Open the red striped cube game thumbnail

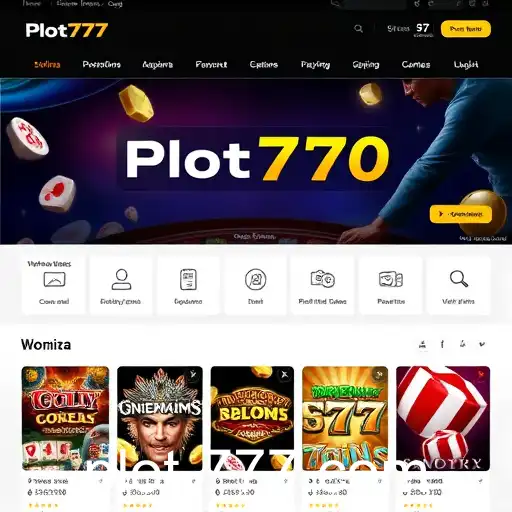pyautogui.click(x=443, y=418)
